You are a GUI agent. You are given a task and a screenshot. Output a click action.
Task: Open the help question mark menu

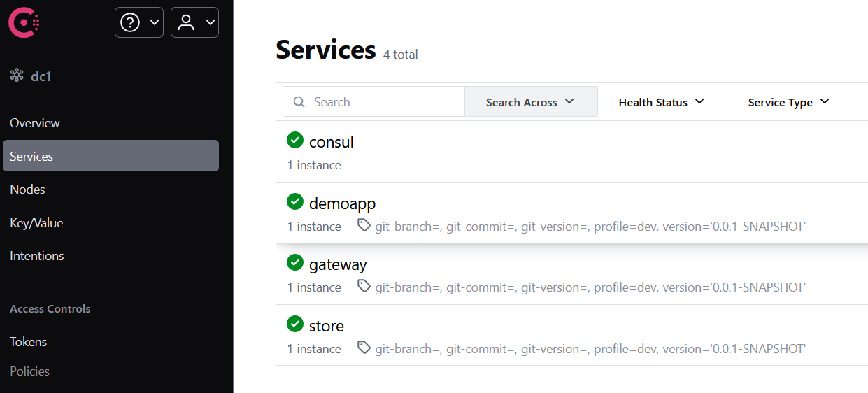coord(139,22)
